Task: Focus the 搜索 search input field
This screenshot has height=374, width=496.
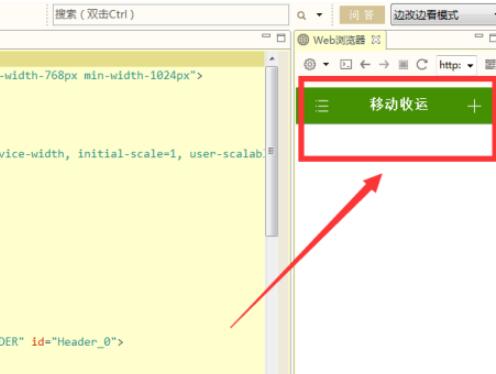Action: pyautogui.click(x=171, y=15)
